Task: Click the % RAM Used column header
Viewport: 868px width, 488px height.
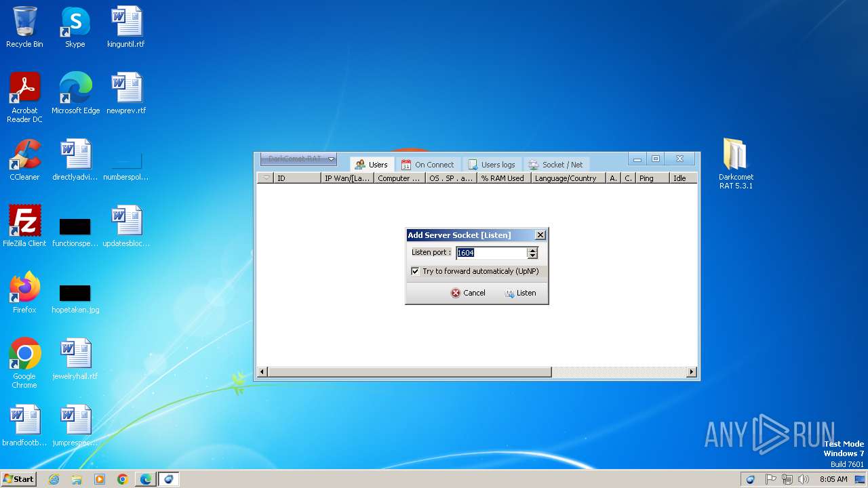Action: coord(503,178)
